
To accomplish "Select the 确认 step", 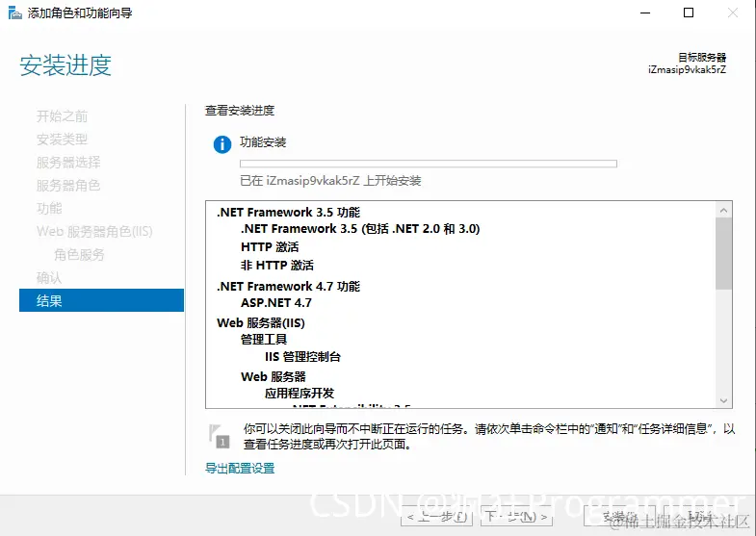I will click(49, 278).
